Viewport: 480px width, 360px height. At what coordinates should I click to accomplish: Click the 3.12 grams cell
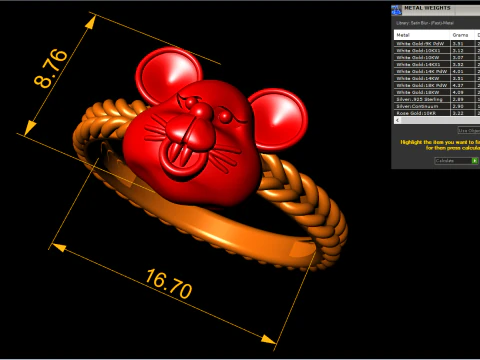click(462, 50)
